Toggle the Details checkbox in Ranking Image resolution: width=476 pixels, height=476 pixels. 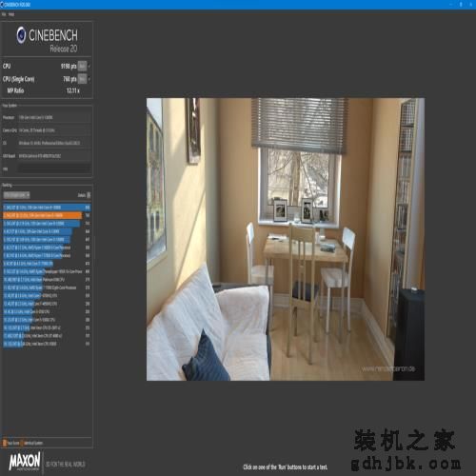coord(89,195)
